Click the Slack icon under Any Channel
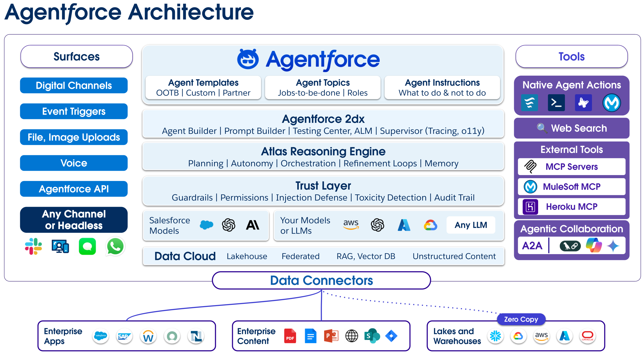This screenshot has height=362, width=644. click(33, 246)
